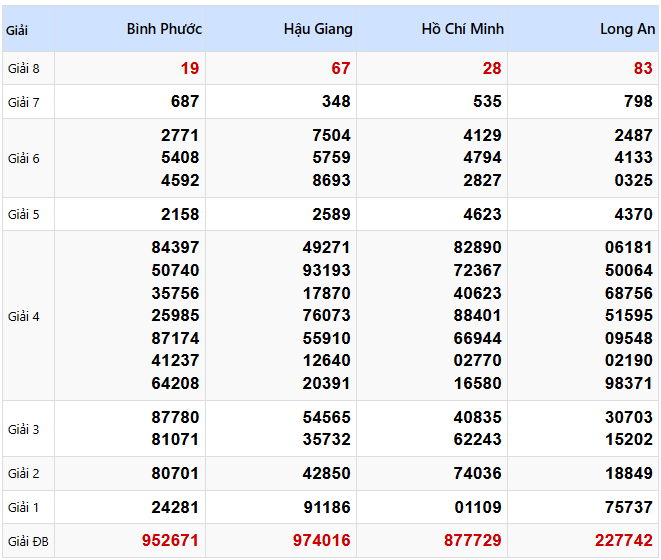Image resolution: width=661 pixels, height=560 pixels.
Task: Select the Giải 4 row label
Action: click(x=24, y=316)
